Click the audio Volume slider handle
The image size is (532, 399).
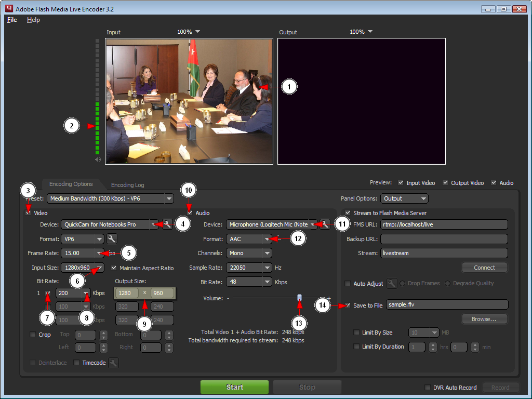point(299,298)
